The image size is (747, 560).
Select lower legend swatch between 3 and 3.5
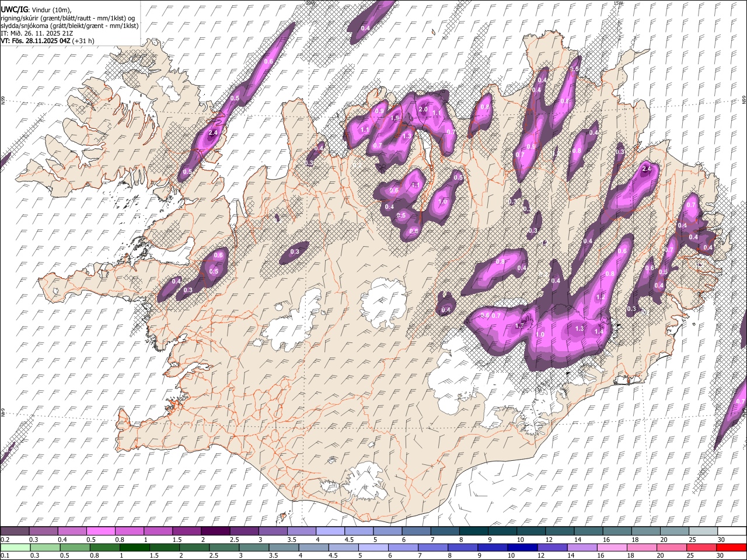254,548
